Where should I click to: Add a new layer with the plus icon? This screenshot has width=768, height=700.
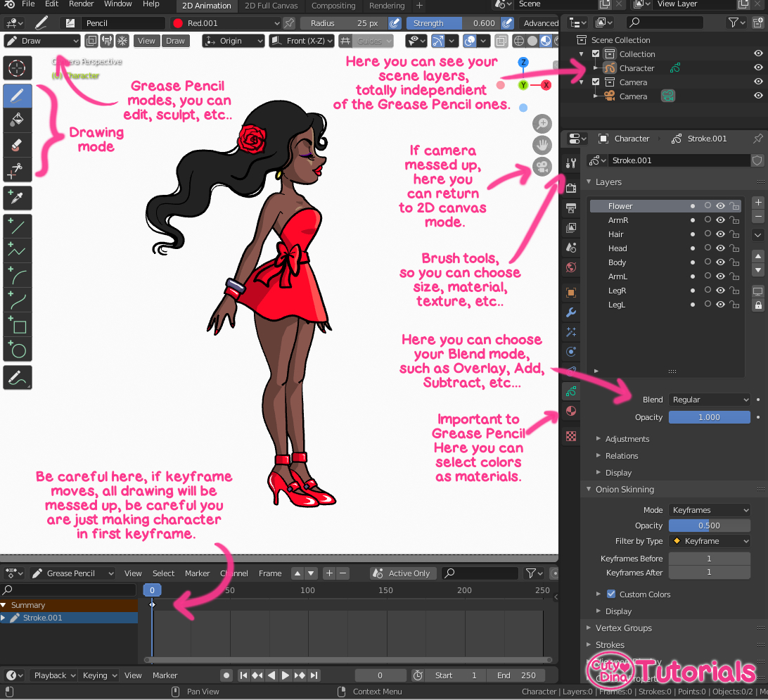pos(757,202)
